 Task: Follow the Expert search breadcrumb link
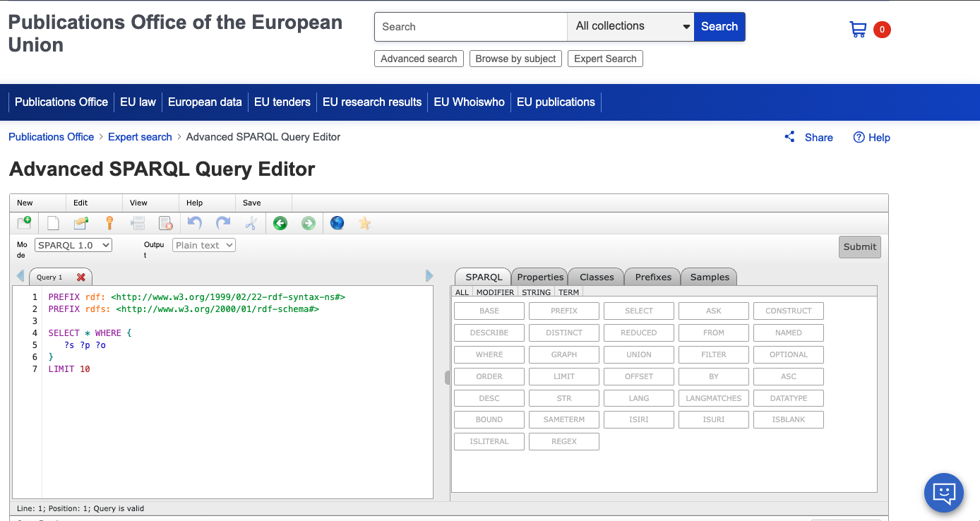140,137
